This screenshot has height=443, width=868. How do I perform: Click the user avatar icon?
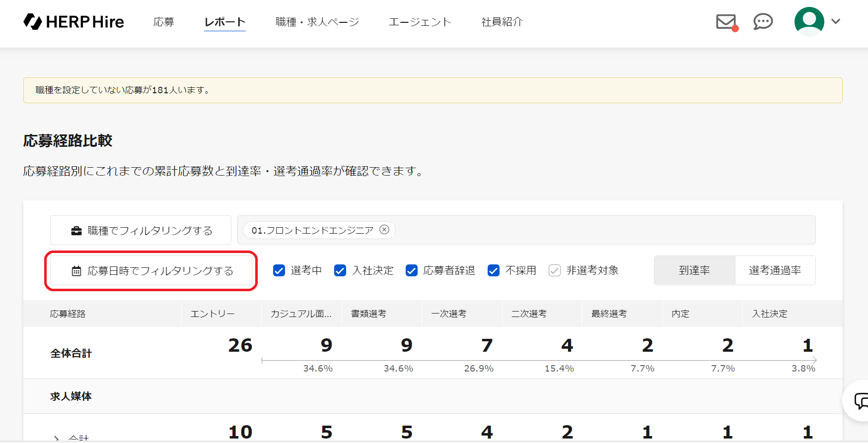click(809, 21)
